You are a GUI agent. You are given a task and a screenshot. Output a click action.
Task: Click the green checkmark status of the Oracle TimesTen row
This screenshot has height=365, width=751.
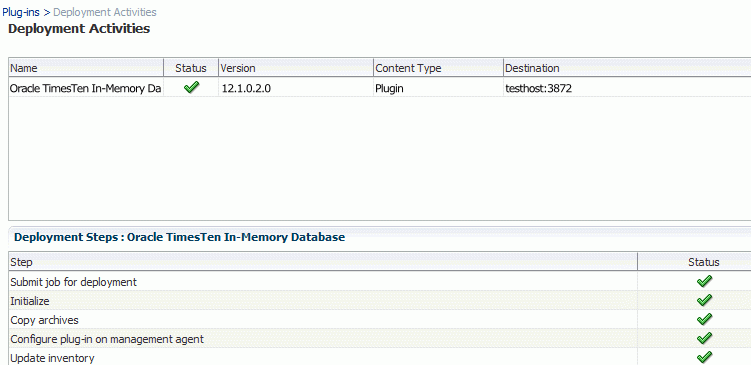(x=191, y=88)
